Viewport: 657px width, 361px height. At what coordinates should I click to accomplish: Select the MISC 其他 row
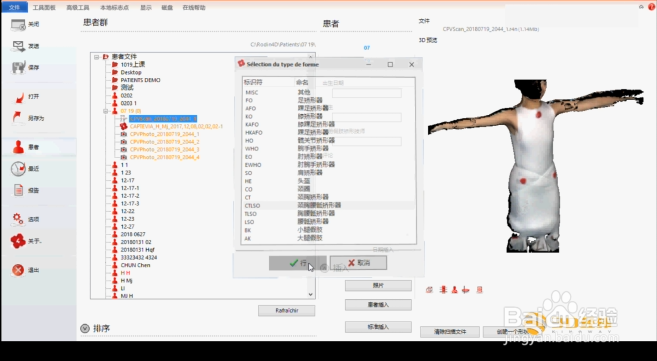328,93
